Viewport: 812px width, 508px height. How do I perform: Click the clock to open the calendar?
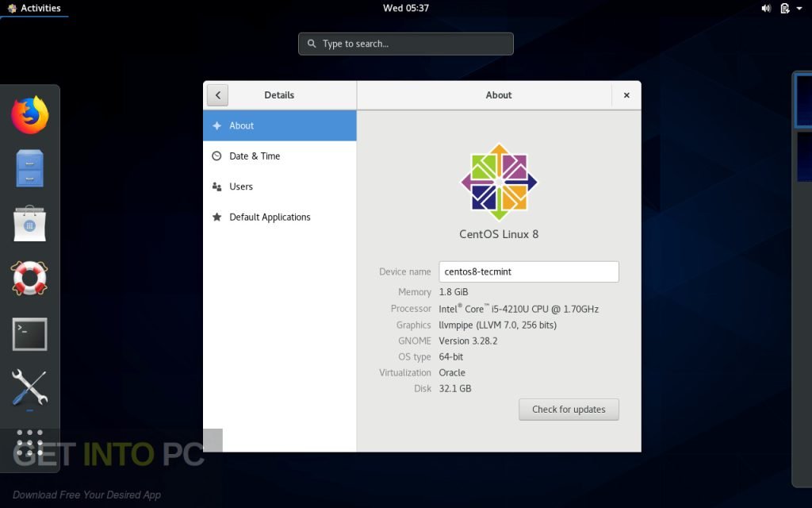click(406, 8)
